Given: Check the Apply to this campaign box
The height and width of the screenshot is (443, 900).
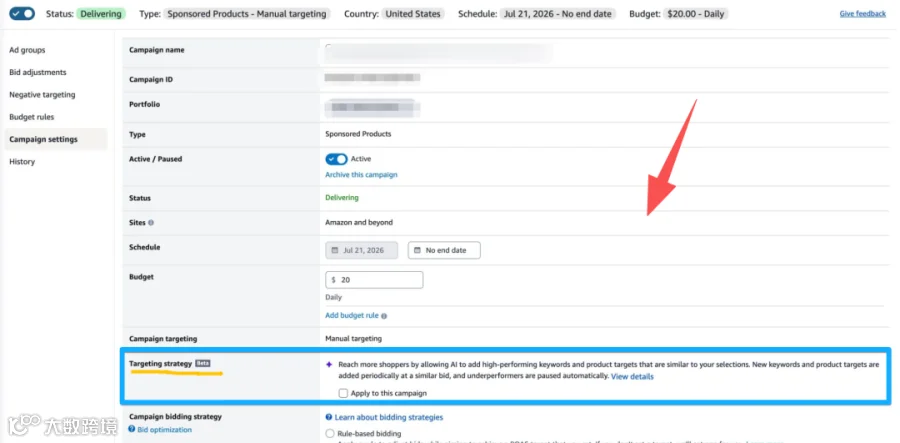Looking at the screenshot, I should pos(343,393).
